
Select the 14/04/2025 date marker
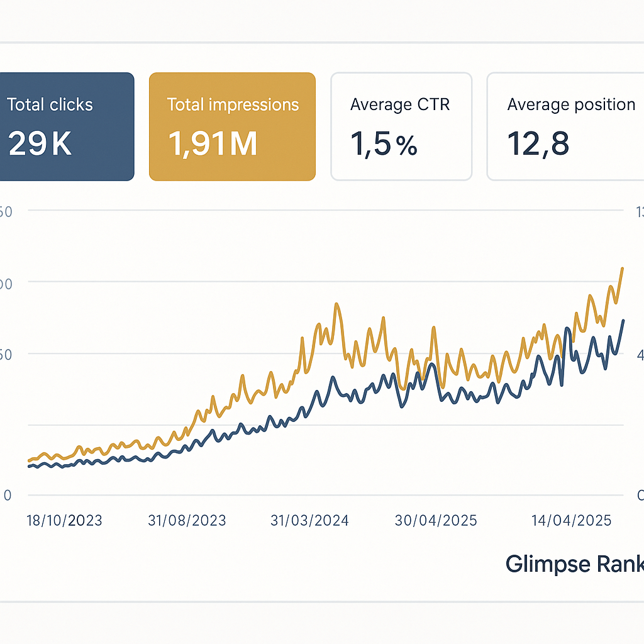click(572, 521)
